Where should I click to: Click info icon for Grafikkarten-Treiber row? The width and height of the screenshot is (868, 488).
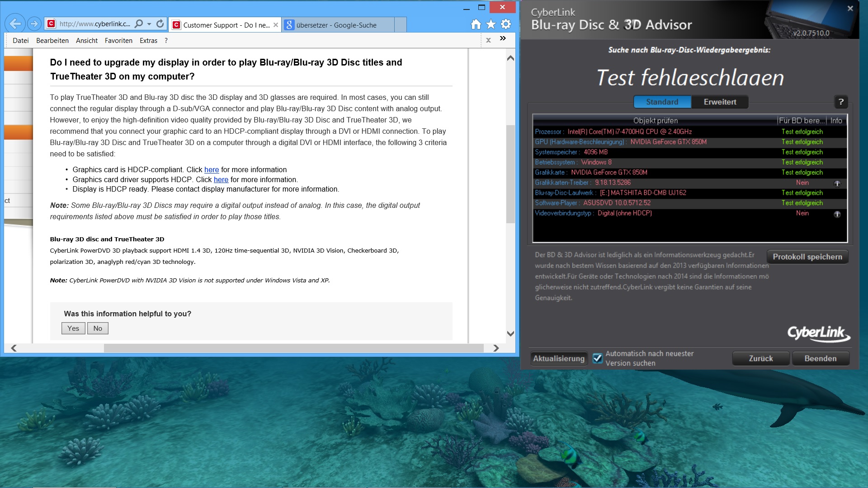click(x=837, y=183)
